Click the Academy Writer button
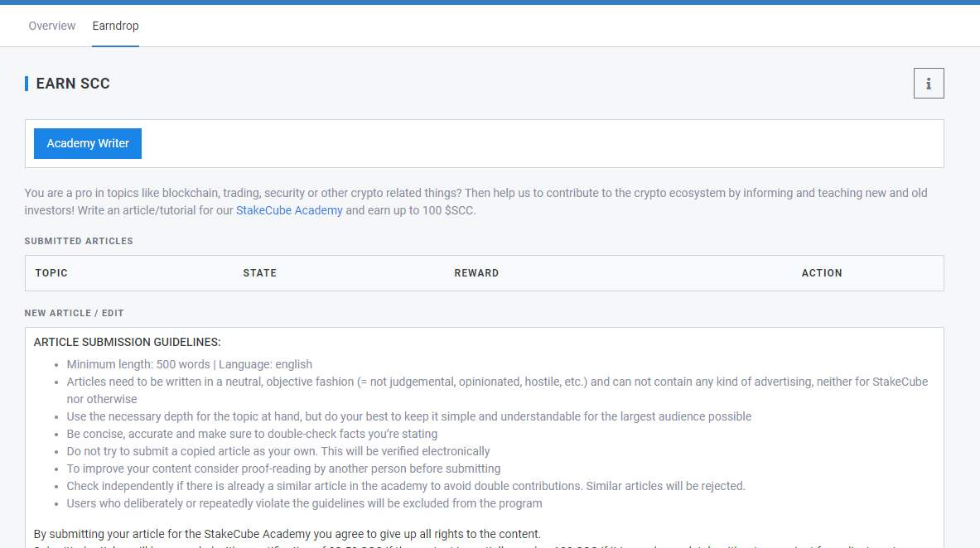980x548 pixels. (x=88, y=144)
